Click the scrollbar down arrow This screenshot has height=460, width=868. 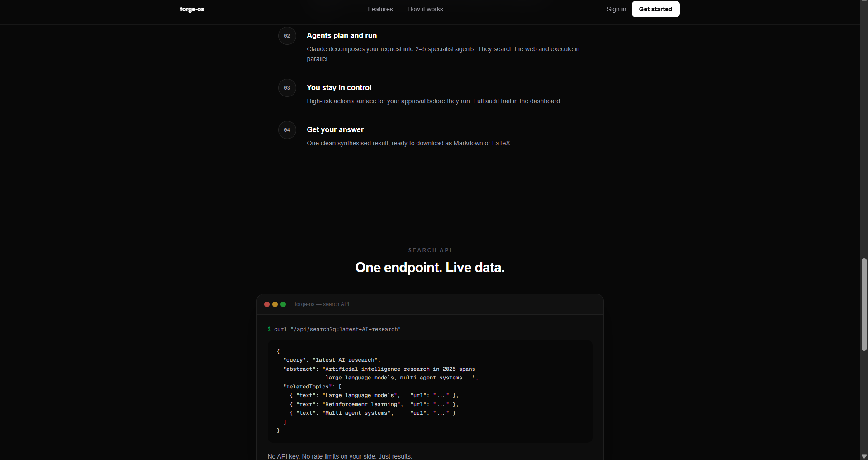click(863, 456)
